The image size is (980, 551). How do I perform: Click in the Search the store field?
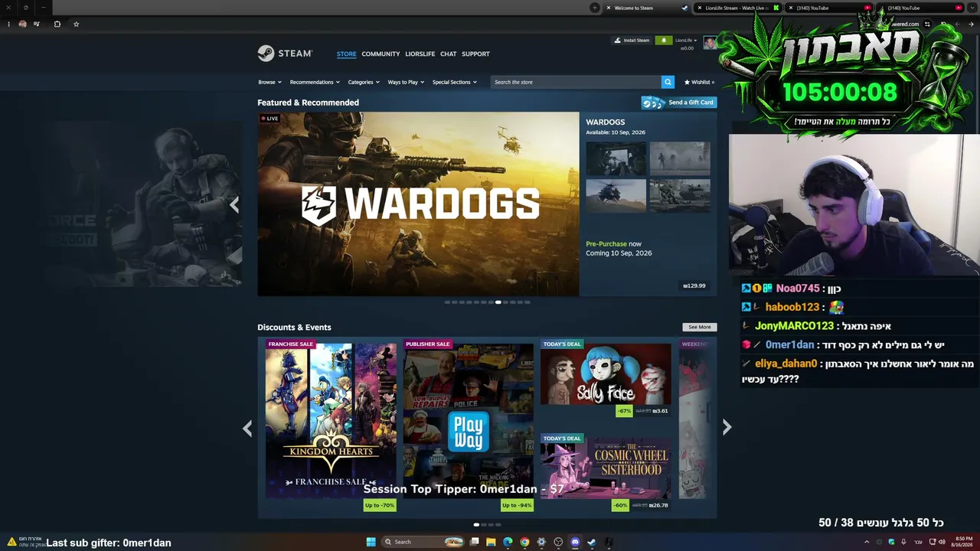[x=576, y=82]
